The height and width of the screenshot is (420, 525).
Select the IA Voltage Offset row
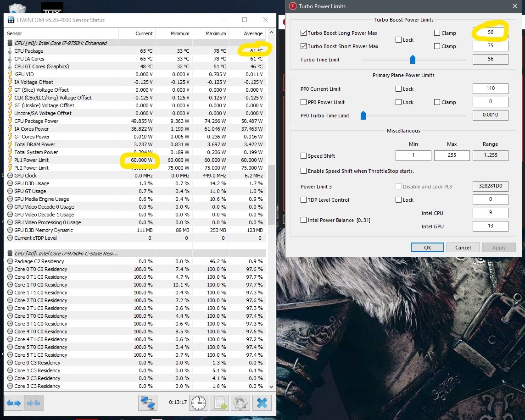pos(135,82)
